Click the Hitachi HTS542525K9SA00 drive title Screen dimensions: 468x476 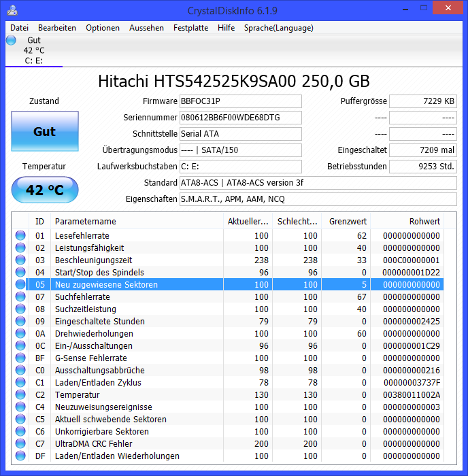tap(234, 82)
